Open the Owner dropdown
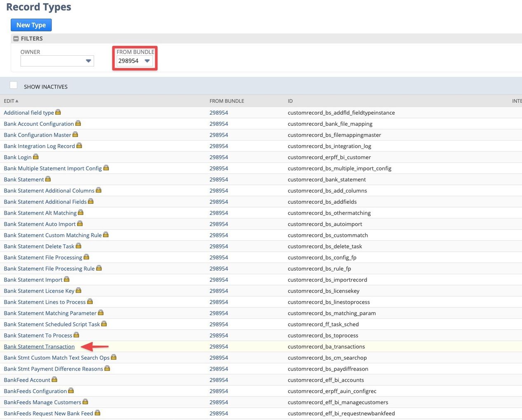Viewport: 522px width, 420px height. tap(57, 61)
